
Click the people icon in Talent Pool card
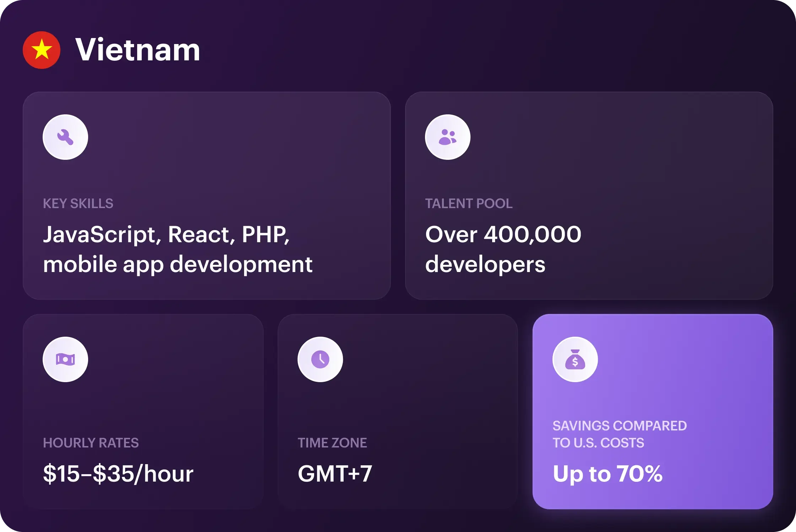click(x=448, y=137)
